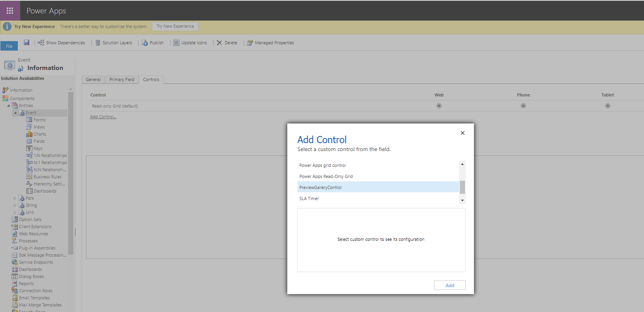
Task: Expand the Park entity tree node
Action: tap(15, 199)
